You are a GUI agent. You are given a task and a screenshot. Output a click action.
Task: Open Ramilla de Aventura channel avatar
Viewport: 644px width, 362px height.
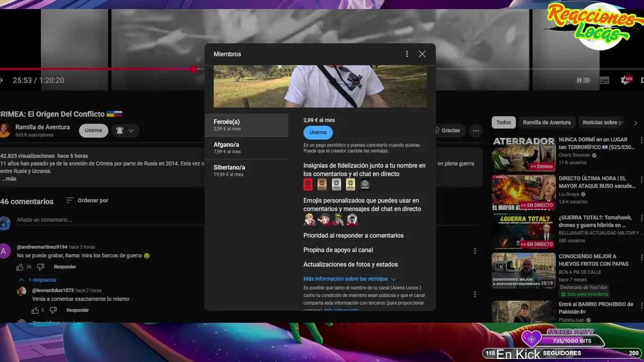point(4,130)
